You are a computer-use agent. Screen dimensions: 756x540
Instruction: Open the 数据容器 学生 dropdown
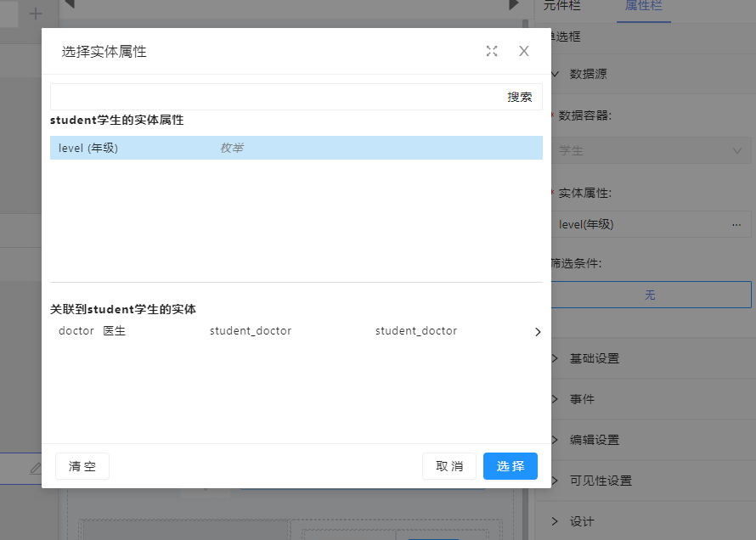click(651, 151)
